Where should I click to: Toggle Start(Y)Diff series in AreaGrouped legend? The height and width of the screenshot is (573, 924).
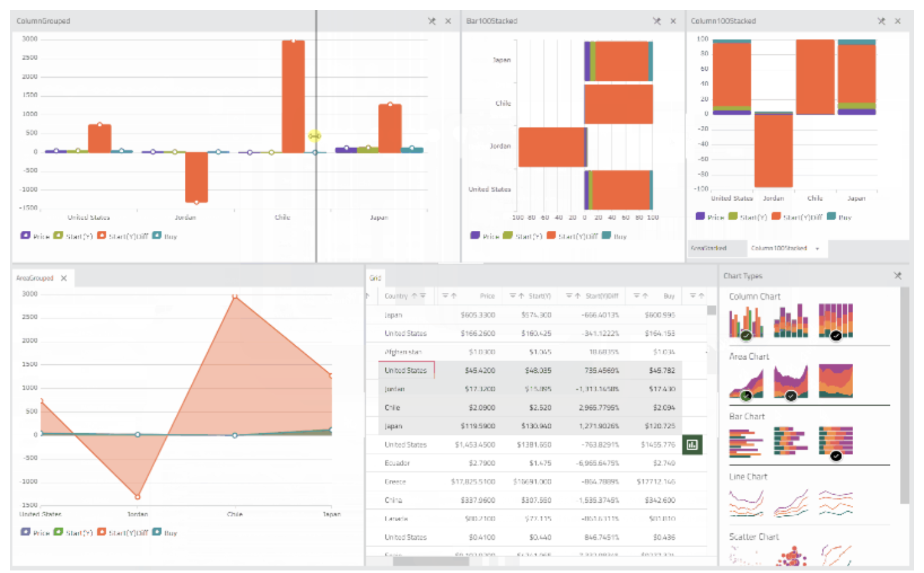(123, 533)
